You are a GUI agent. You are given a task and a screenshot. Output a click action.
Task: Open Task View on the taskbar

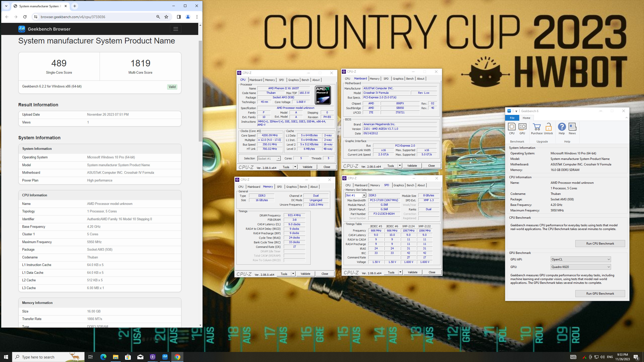(x=91, y=357)
